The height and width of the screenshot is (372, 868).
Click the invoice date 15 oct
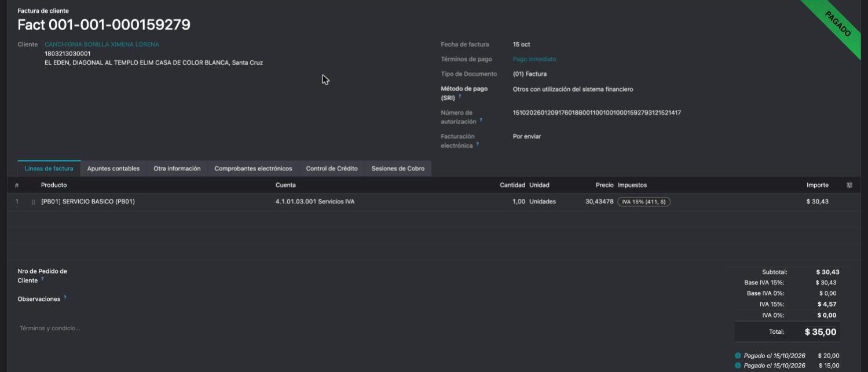tap(522, 45)
